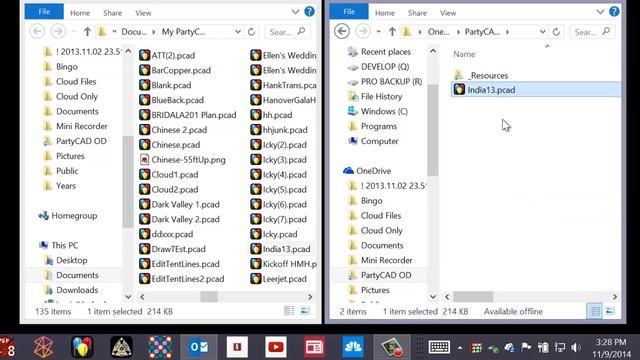The height and width of the screenshot is (360, 640).
Task: Select BRIDALA201 Plan.pcad file
Action: pos(188,115)
